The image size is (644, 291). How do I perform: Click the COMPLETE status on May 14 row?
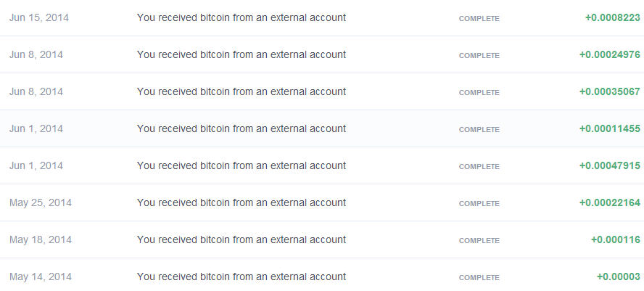(479, 277)
